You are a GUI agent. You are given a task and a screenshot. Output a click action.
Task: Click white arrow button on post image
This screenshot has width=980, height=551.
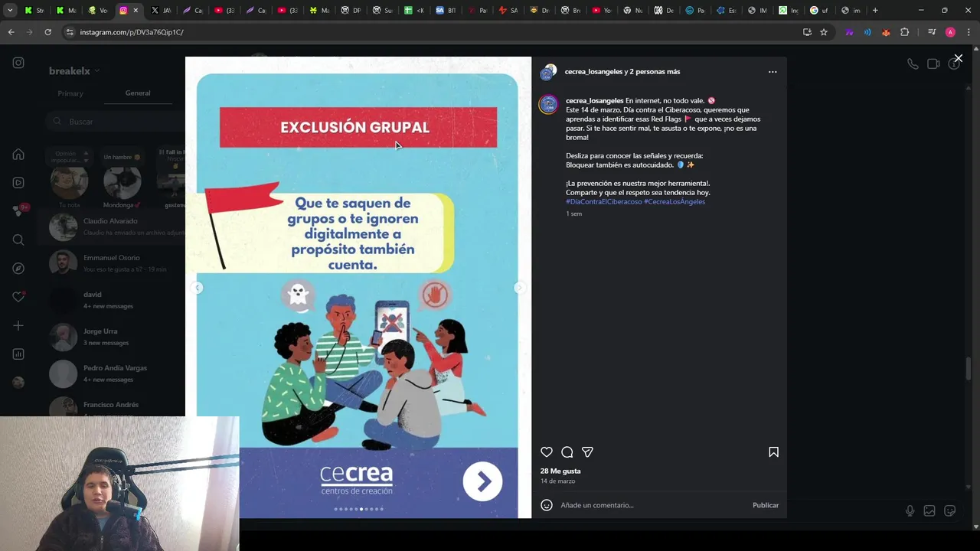(x=482, y=481)
